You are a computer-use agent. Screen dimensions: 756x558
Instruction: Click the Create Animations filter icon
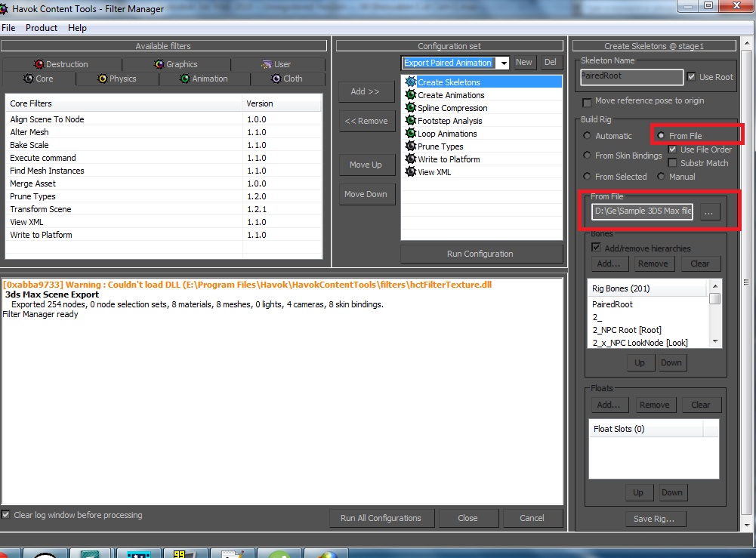411,95
